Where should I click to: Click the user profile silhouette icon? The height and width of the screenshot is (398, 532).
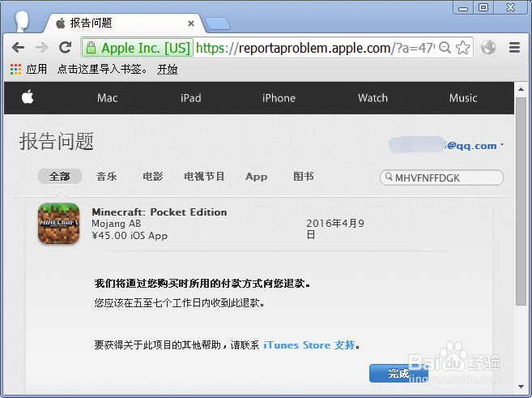click(22, 21)
